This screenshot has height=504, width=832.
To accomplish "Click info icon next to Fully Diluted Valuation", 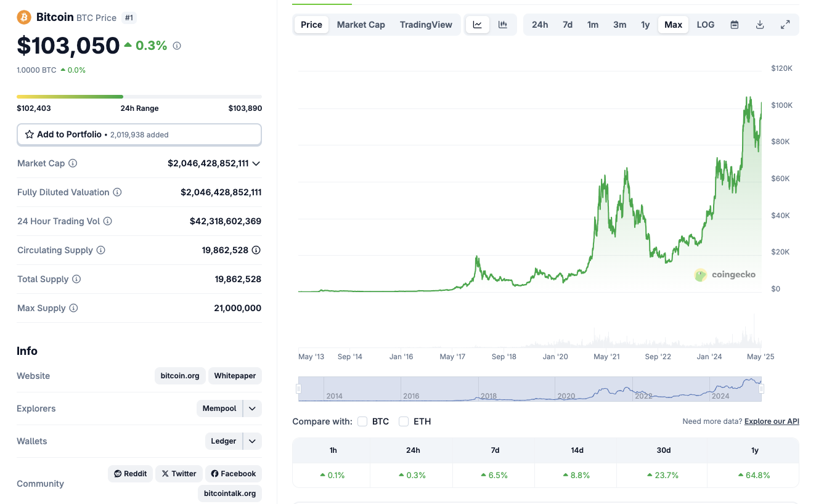I will click(x=117, y=192).
